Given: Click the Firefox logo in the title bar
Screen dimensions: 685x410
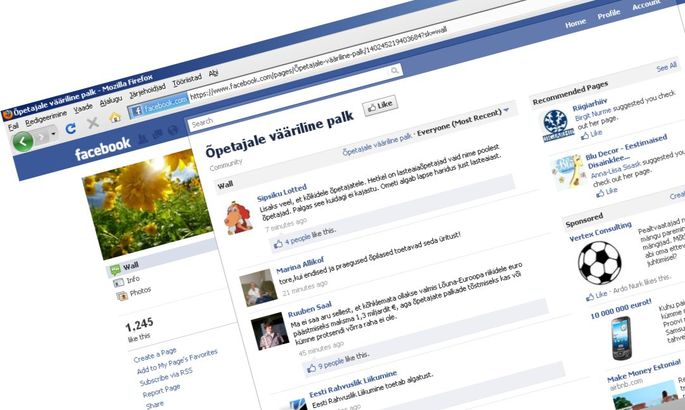Looking at the screenshot, I should [7, 115].
